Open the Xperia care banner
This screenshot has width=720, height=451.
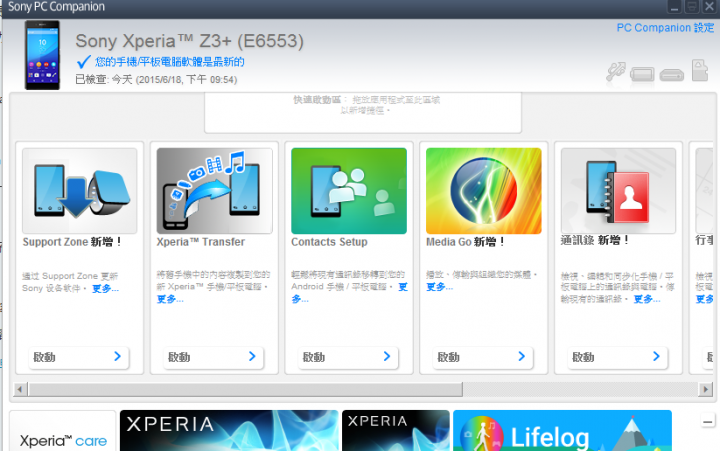point(62,431)
